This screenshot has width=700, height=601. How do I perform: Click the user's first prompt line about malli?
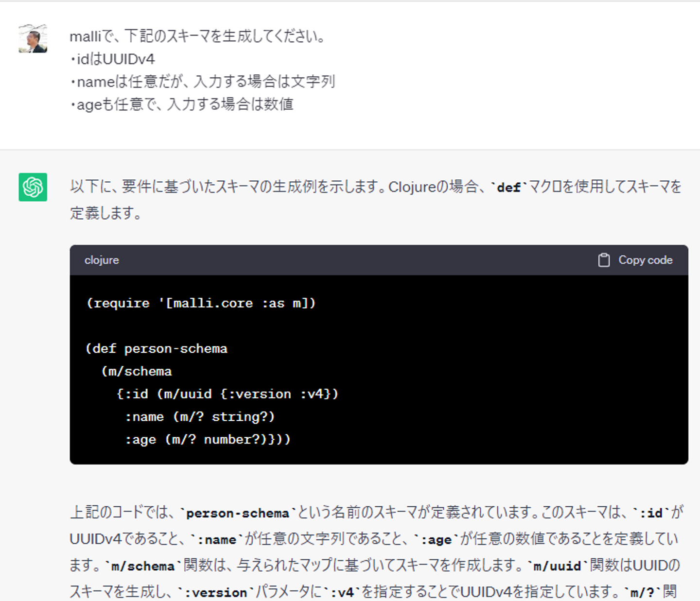pos(198,36)
